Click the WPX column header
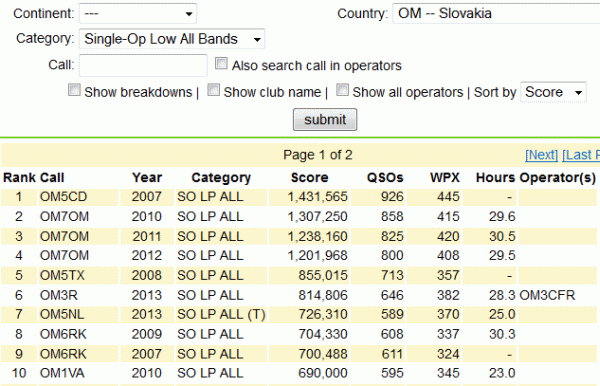Screen dimensions: 600x386 tap(445, 178)
